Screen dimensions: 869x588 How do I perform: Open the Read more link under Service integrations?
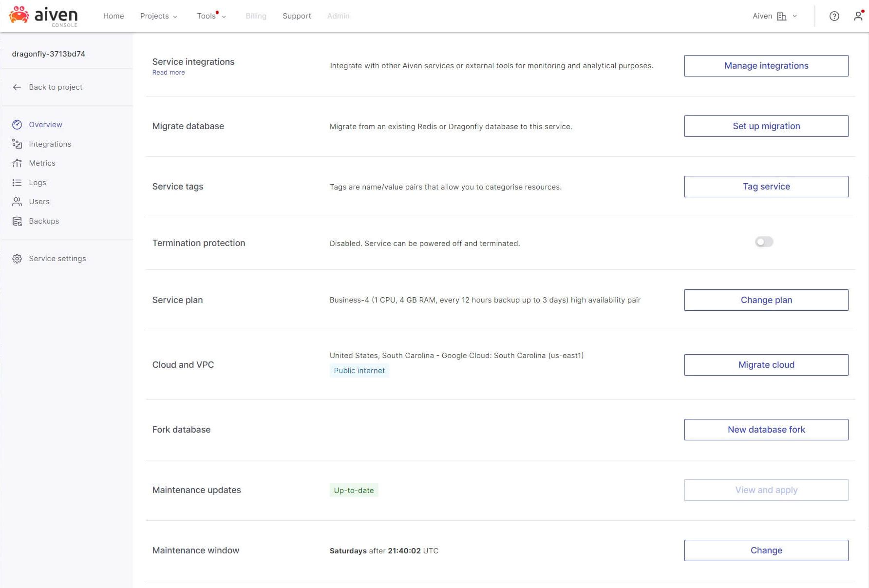coord(168,72)
